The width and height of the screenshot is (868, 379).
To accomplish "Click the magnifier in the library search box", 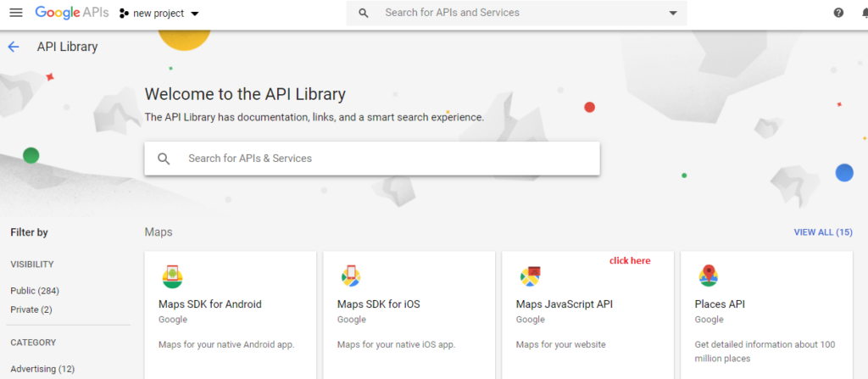I will pyautogui.click(x=164, y=159).
